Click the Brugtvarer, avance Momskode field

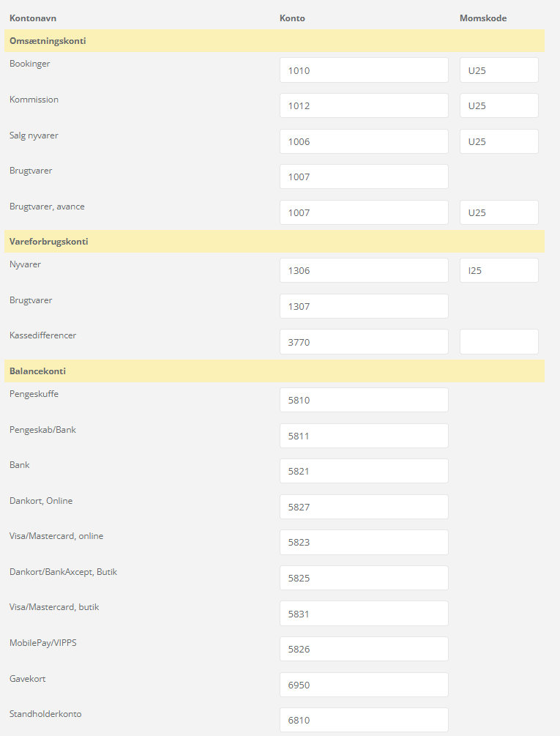tap(499, 212)
